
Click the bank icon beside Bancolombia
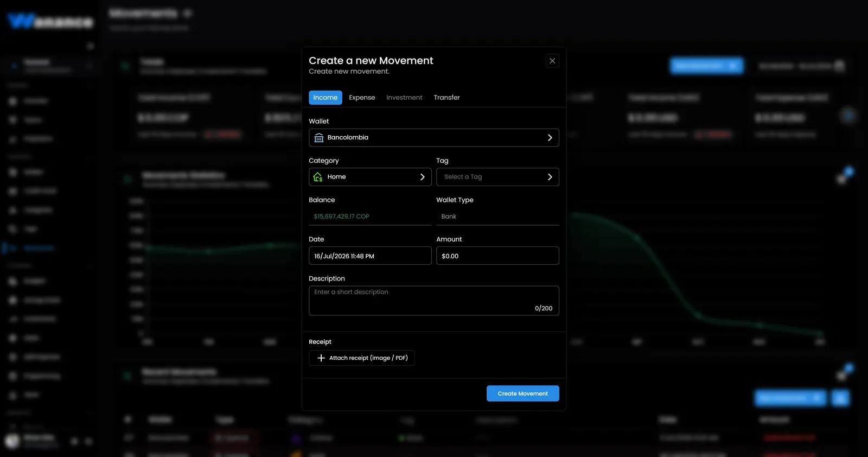point(319,138)
